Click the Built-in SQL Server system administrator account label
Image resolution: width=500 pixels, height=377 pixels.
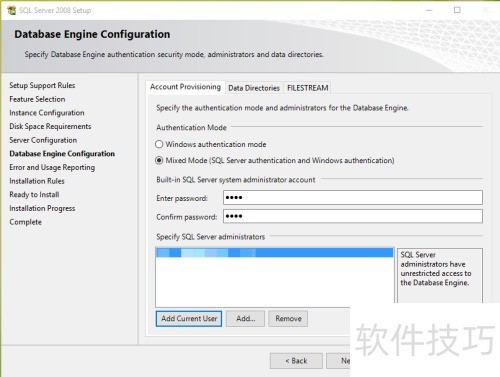click(236, 180)
